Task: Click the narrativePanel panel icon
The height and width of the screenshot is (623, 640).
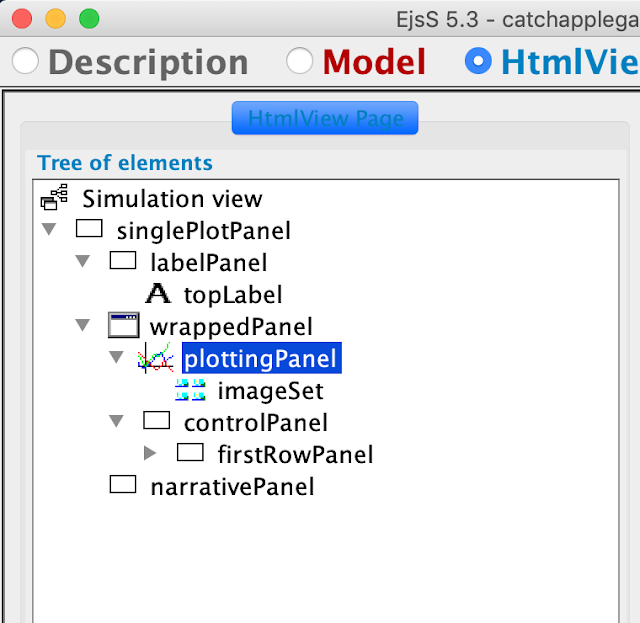Action: 122,486
